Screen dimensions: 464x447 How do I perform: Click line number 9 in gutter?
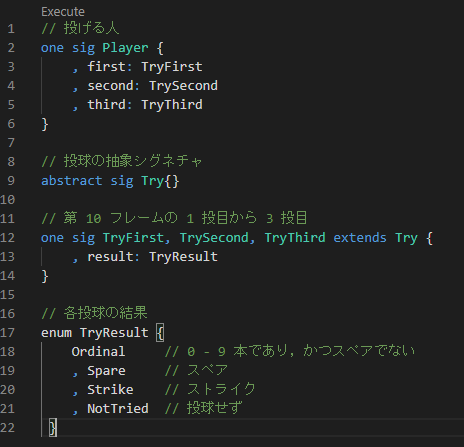click(11, 181)
